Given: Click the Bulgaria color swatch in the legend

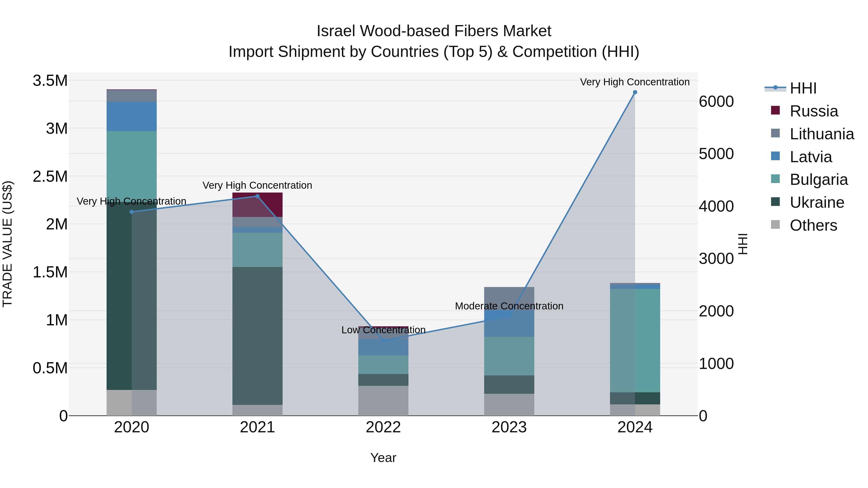Looking at the screenshot, I should [775, 179].
